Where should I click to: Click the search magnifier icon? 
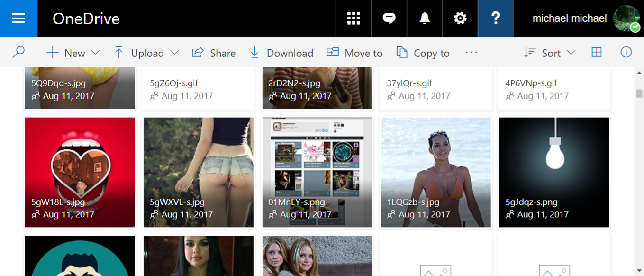(x=18, y=52)
